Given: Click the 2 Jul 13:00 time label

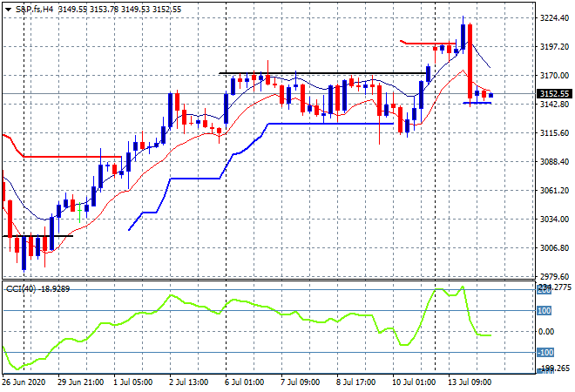Looking at the screenshot, I should click(x=188, y=382).
